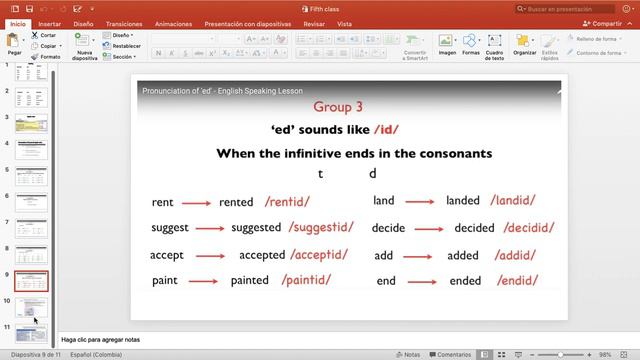This screenshot has width=640, height=360.
Task: Select slide 3 thumbnail
Action: click(x=31, y=123)
